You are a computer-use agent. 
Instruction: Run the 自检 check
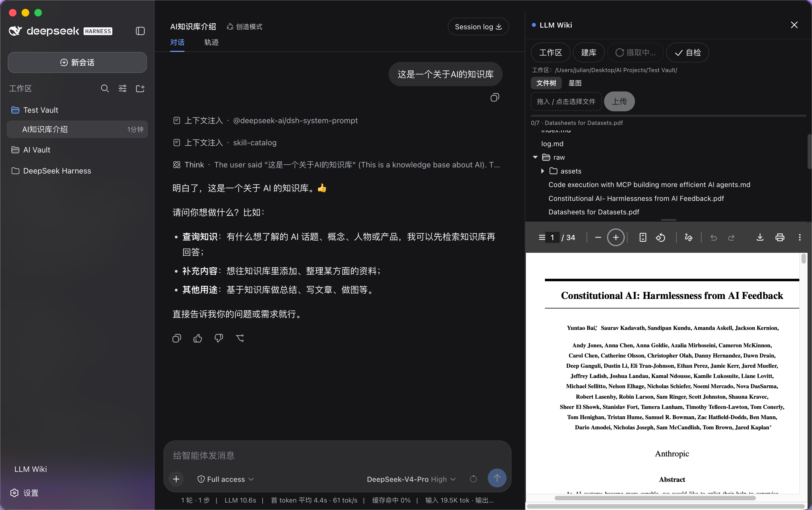click(687, 52)
